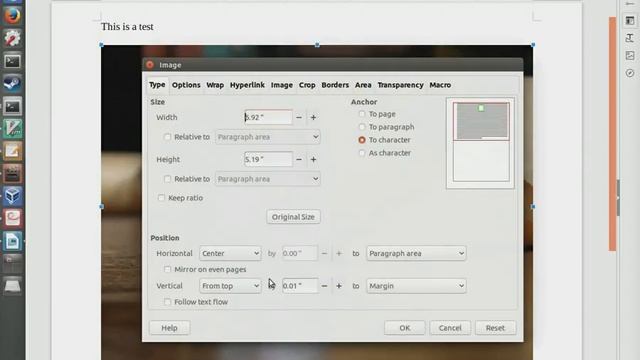640x360 pixels.
Task: Decrease Height with the minus button
Action: [299, 160]
